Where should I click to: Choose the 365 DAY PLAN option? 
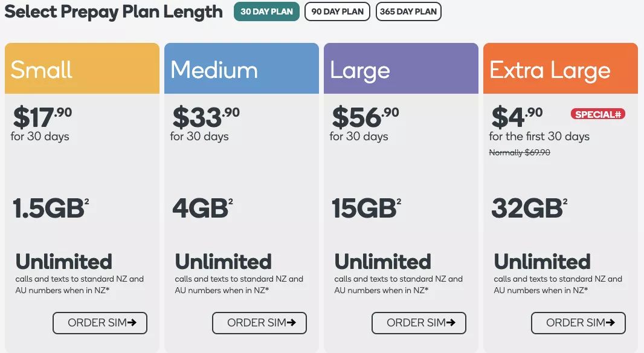pos(408,12)
